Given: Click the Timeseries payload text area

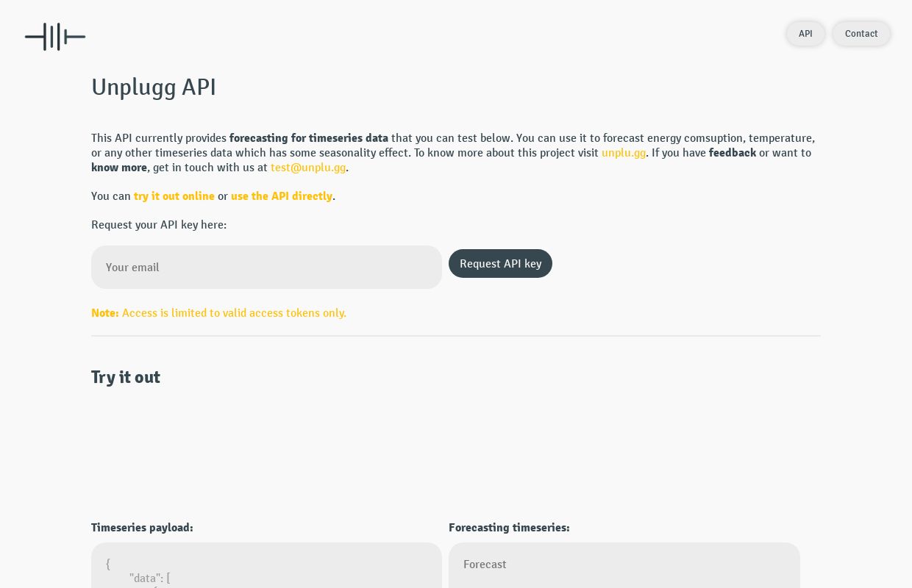Looking at the screenshot, I should [x=266, y=565].
